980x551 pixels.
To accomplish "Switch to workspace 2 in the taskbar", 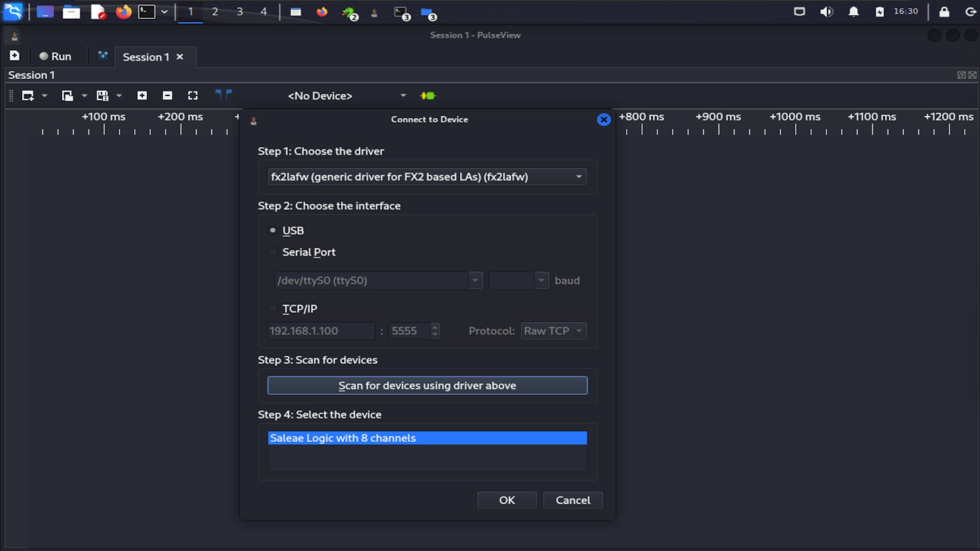I will coord(214,11).
